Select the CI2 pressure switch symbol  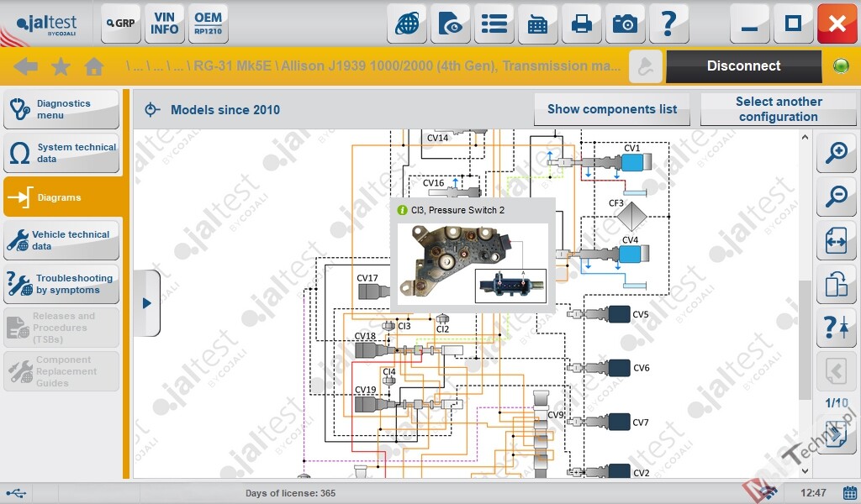(442, 318)
